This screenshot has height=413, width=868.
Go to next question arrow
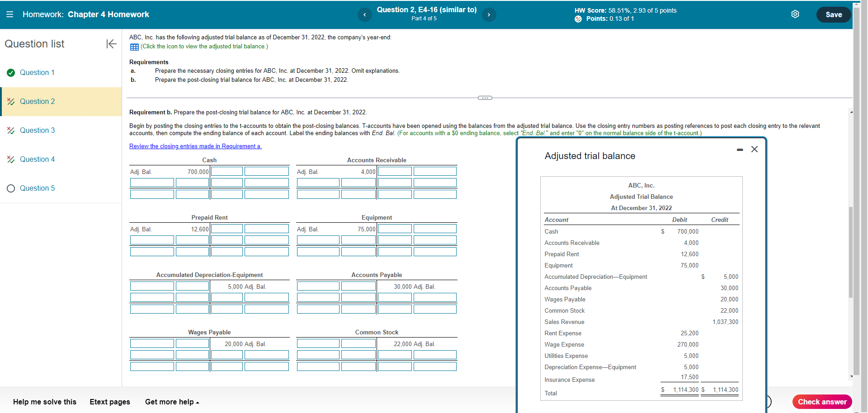[x=489, y=15]
